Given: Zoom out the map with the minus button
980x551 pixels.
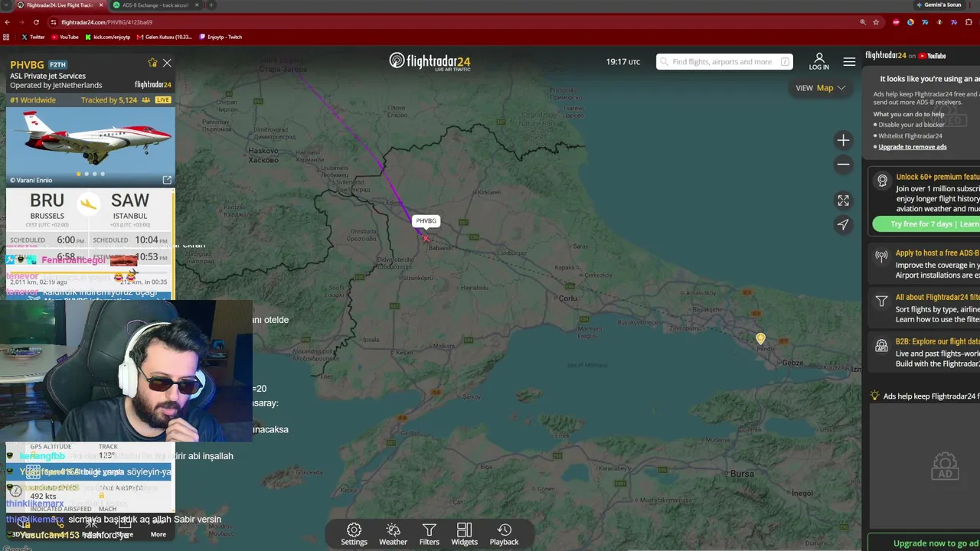Looking at the screenshot, I should (843, 164).
